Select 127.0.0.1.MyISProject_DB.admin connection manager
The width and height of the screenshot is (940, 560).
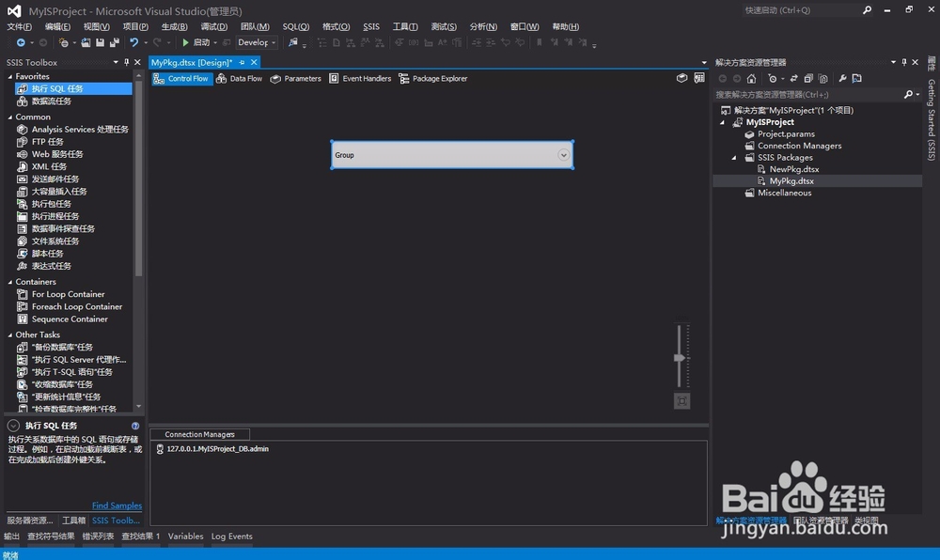pyautogui.click(x=218, y=448)
